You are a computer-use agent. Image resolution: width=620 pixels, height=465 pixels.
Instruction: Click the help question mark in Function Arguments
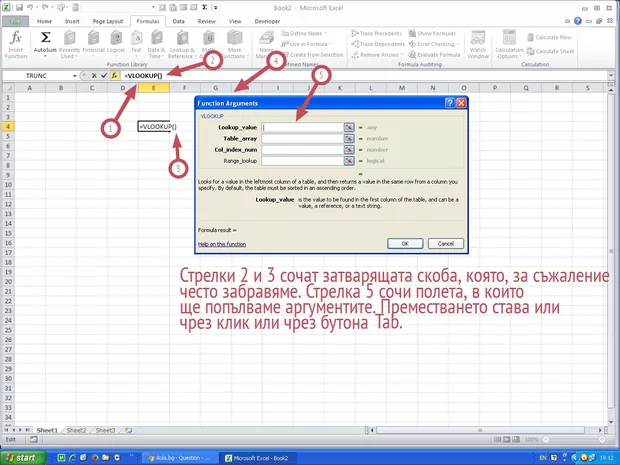click(x=449, y=102)
